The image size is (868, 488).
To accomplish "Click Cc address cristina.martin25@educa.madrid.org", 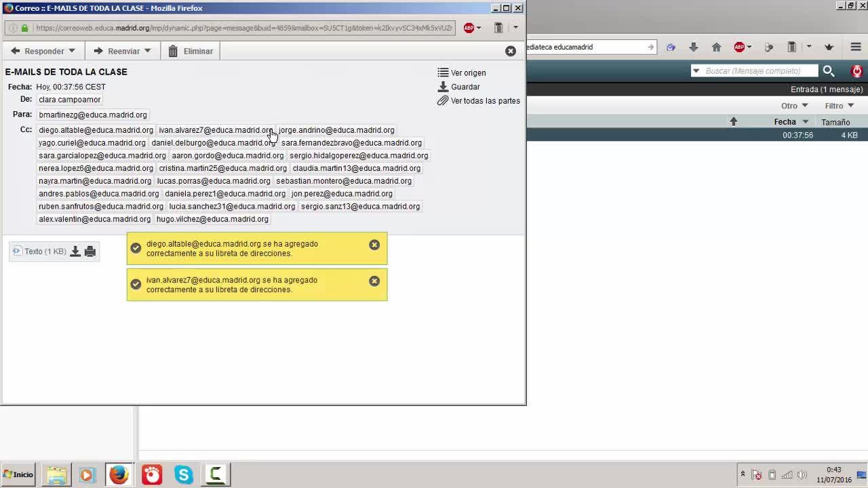I will coord(223,168).
